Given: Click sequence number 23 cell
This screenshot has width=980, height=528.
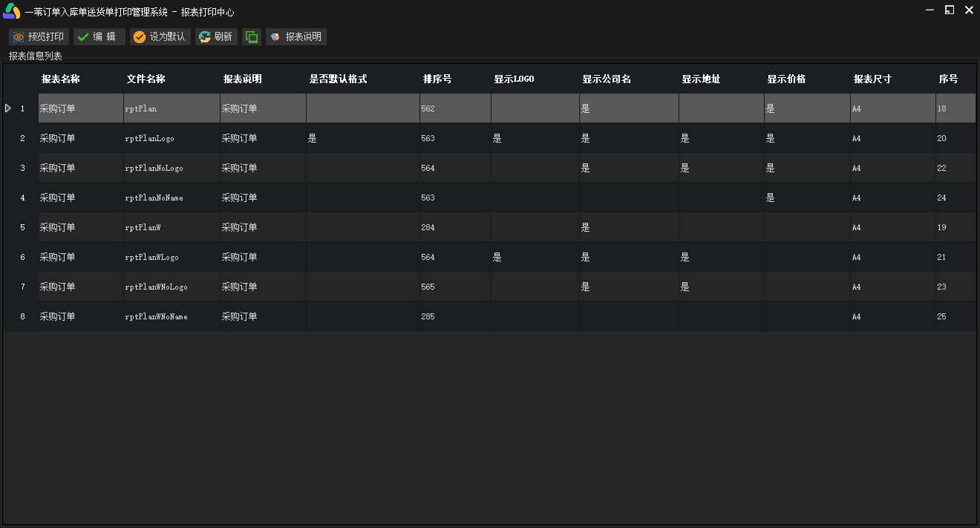Looking at the screenshot, I should (x=955, y=287).
